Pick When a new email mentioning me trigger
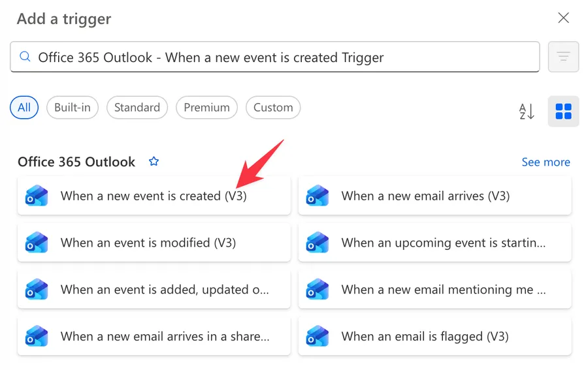 (443, 290)
